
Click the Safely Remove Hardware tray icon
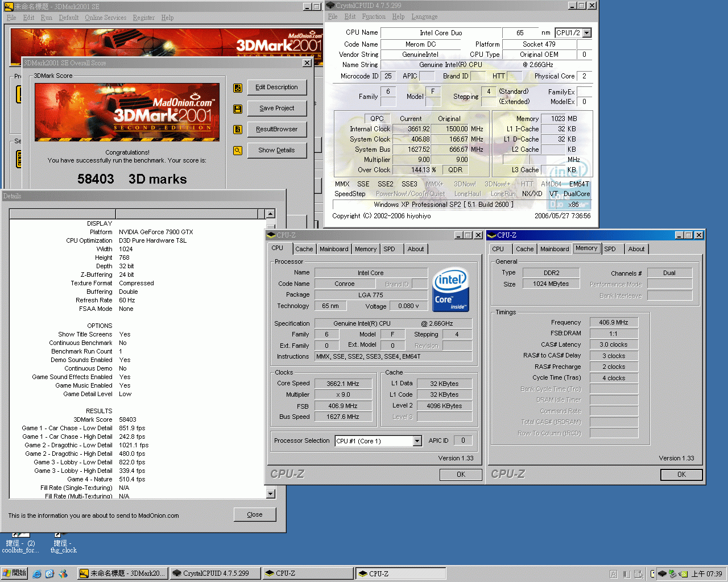tap(672, 574)
